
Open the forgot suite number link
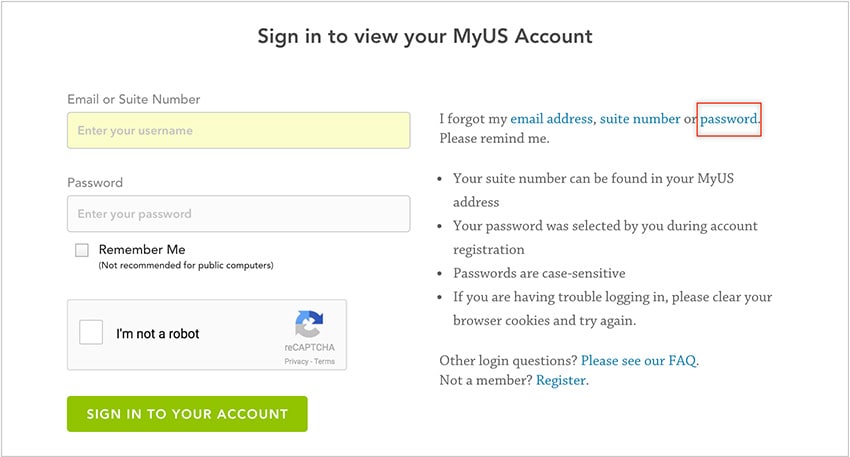point(640,119)
